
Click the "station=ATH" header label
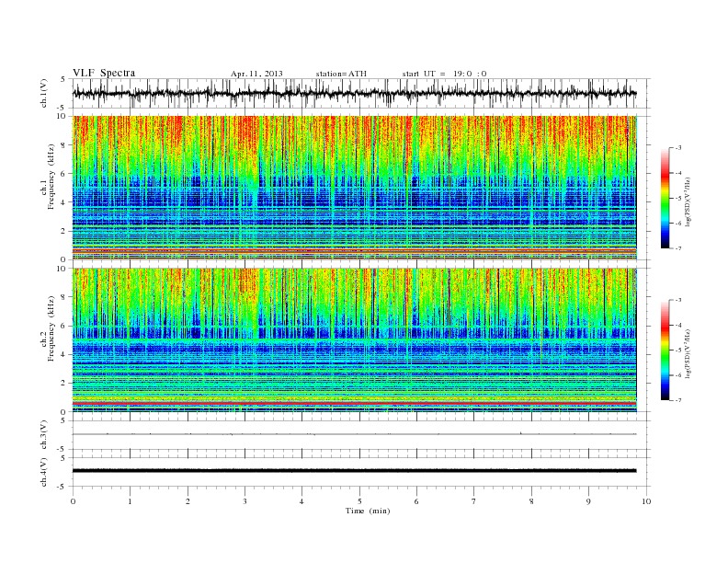(x=341, y=74)
